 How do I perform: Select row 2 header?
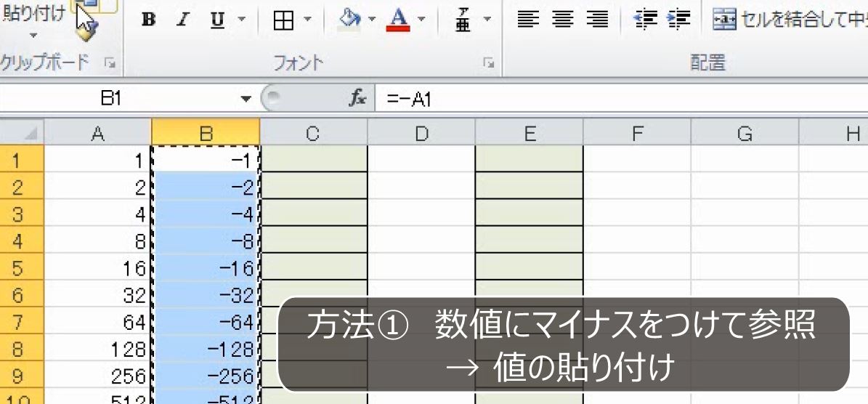[x=22, y=187]
